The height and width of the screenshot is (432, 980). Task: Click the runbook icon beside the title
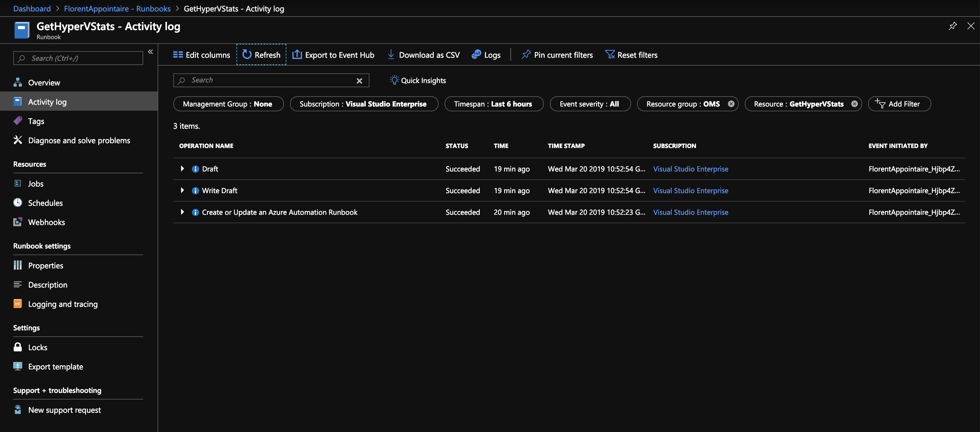pos(22,30)
